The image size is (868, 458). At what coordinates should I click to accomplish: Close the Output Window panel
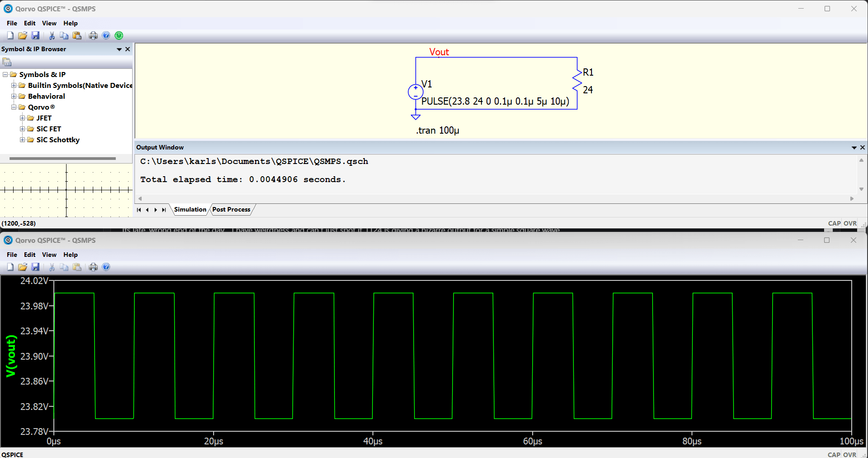[x=863, y=147]
